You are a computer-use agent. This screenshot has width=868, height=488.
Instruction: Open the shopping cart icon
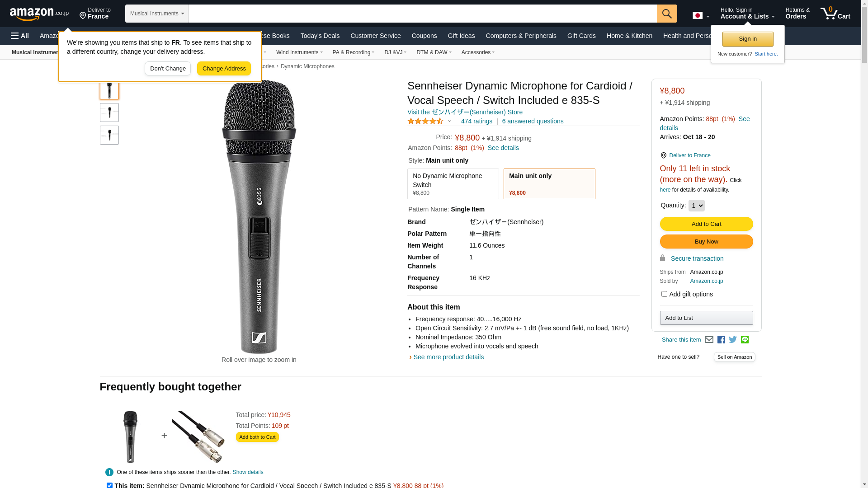point(835,14)
